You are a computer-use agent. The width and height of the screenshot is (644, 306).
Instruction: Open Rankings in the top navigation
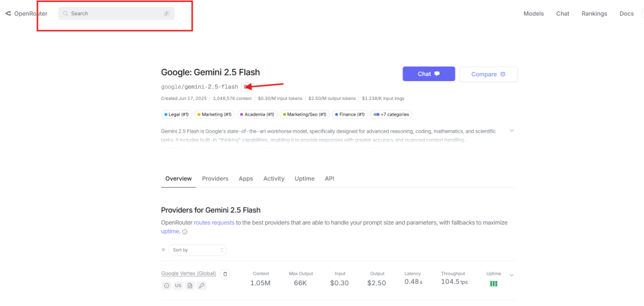594,14
